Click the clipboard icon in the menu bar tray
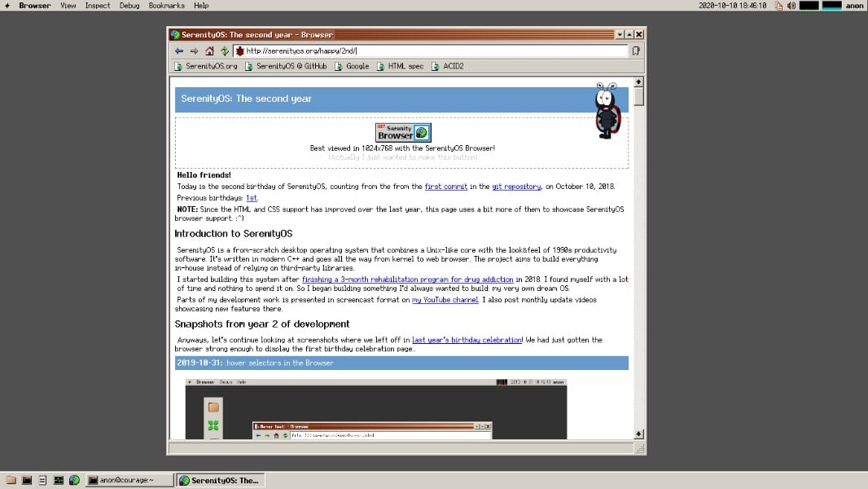The image size is (868, 489). click(x=779, y=6)
